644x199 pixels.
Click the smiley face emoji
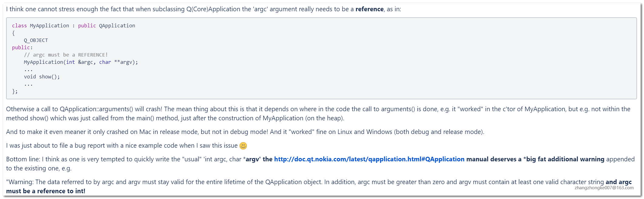click(243, 146)
